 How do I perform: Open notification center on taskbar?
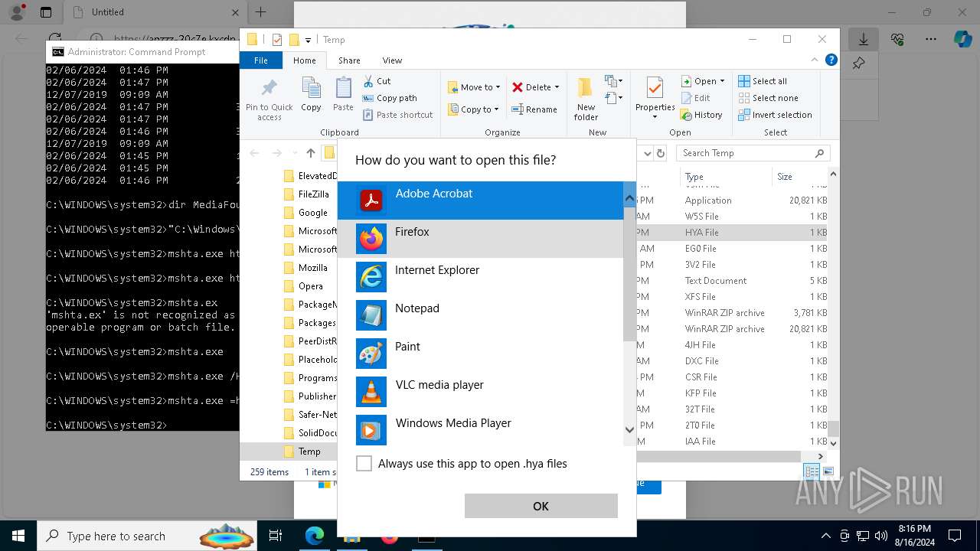click(955, 536)
